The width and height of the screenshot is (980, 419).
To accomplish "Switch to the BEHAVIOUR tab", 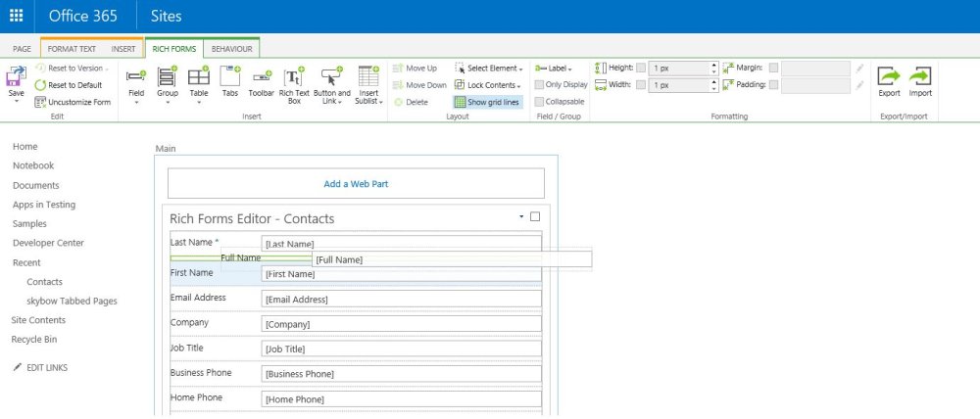I will tap(232, 49).
